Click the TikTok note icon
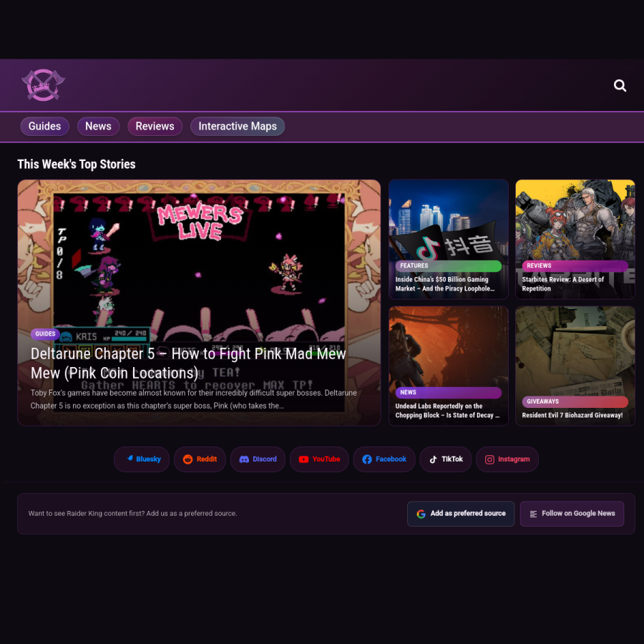Image resolution: width=644 pixels, height=644 pixels. coord(433,459)
